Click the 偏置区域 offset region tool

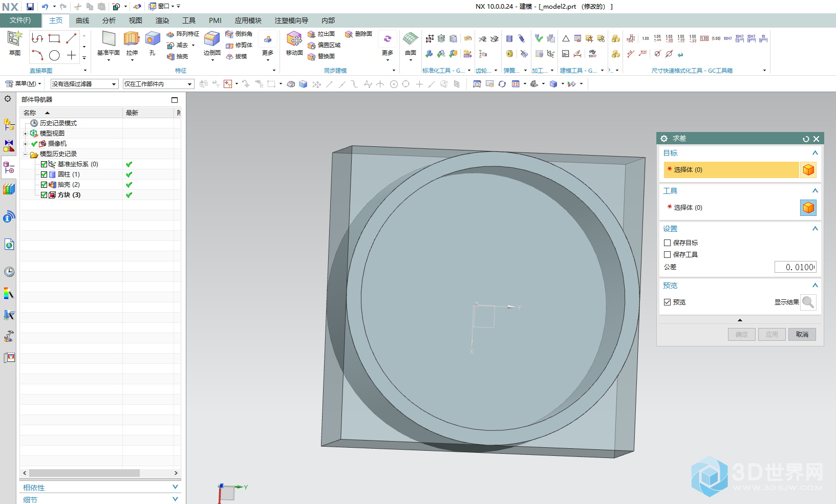[324, 45]
